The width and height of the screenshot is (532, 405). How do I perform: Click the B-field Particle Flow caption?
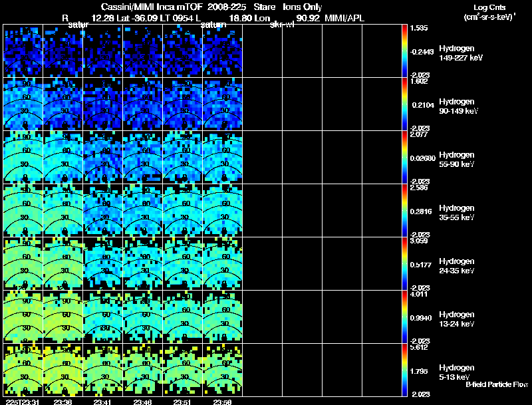pyautogui.click(x=496, y=384)
